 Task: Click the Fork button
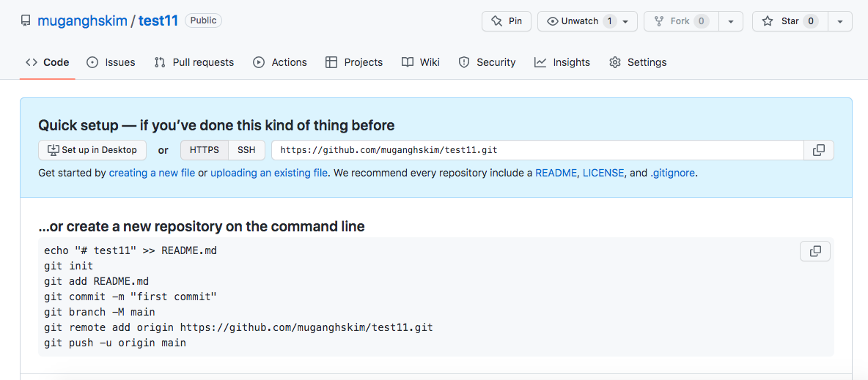681,21
